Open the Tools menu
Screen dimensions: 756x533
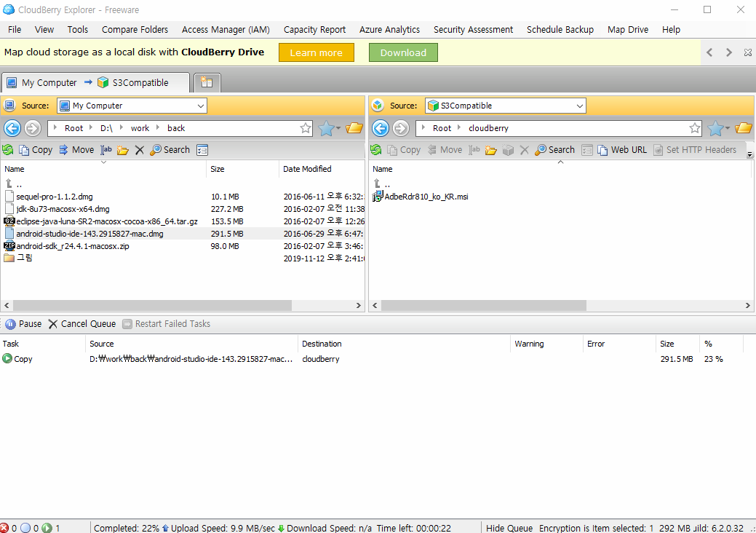(78, 29)
